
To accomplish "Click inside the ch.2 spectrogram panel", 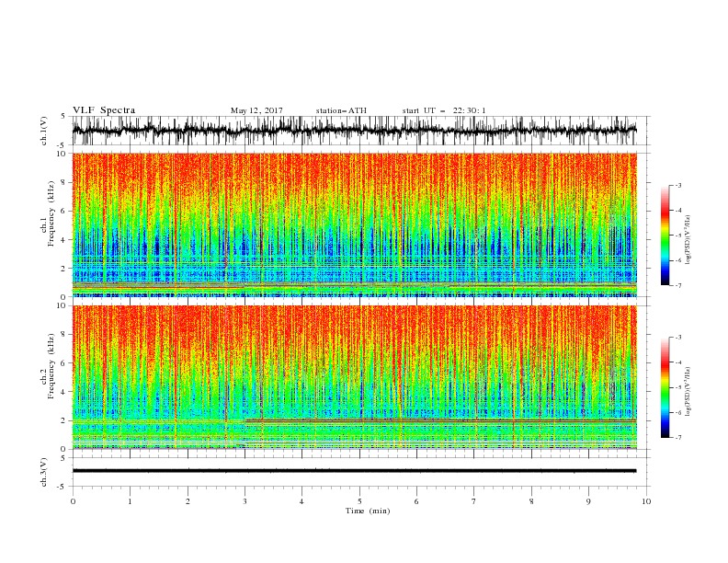I will (354, 377).
